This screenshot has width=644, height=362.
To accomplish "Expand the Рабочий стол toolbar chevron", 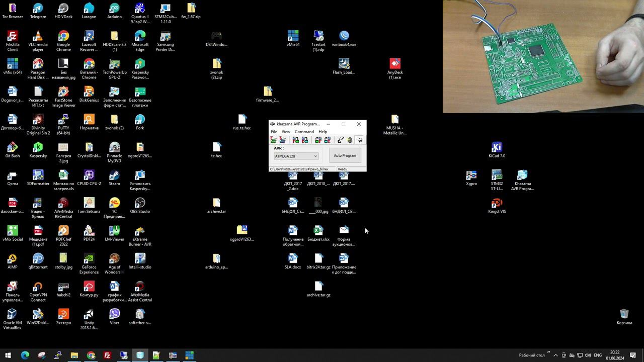I will pos(548,352).
